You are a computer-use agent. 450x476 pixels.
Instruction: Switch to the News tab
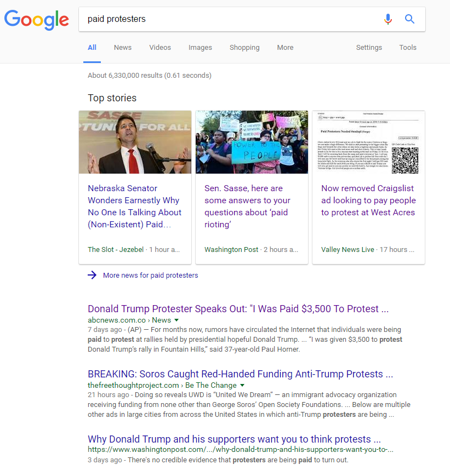123,48
